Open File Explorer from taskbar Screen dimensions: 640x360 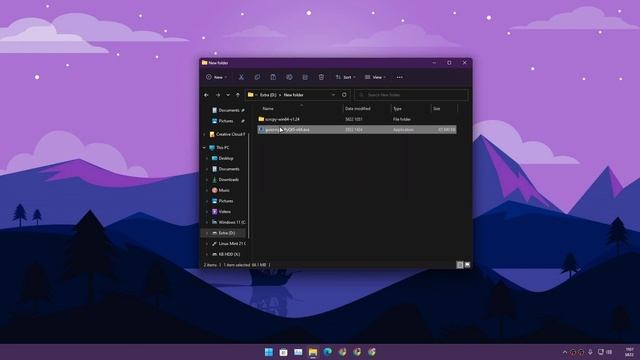313,352
